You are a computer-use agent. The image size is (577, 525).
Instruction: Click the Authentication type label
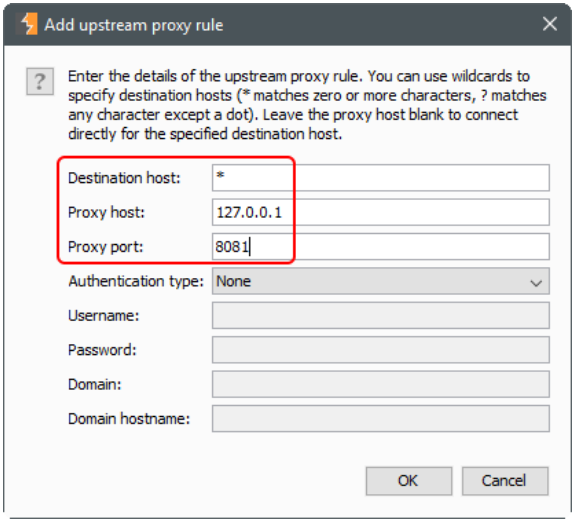click(x=136, y=281)
